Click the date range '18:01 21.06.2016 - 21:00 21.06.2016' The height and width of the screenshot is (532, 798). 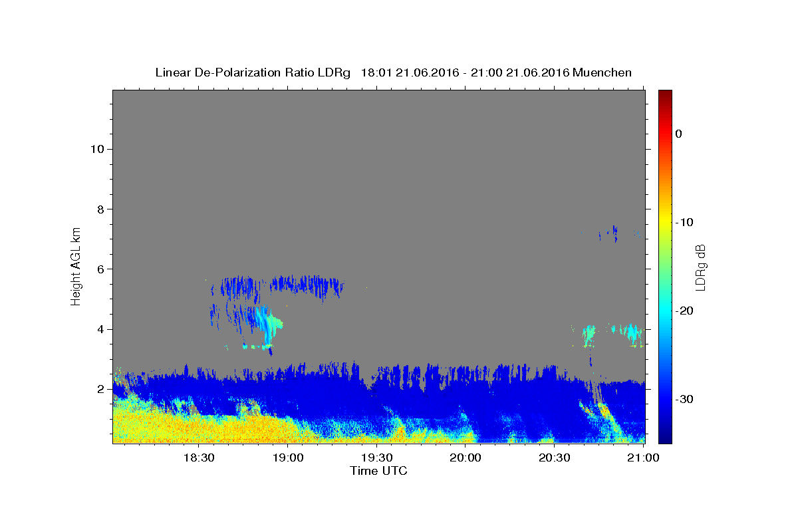465,72
